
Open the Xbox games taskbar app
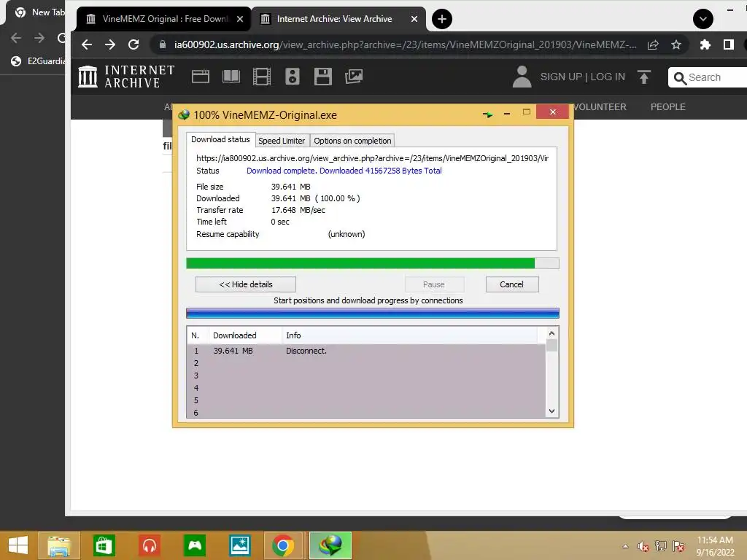coord(195,545)
